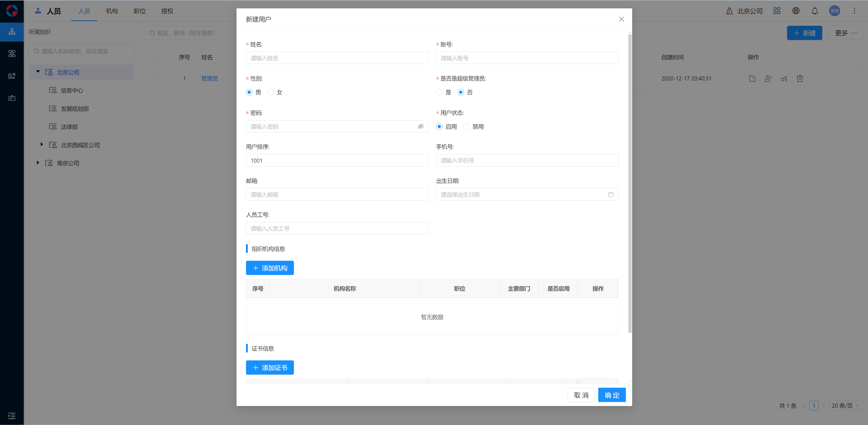This screenshot has width=868, height=425.
Task: Open the birth date calendar picker
Action: tap(610, 195)
